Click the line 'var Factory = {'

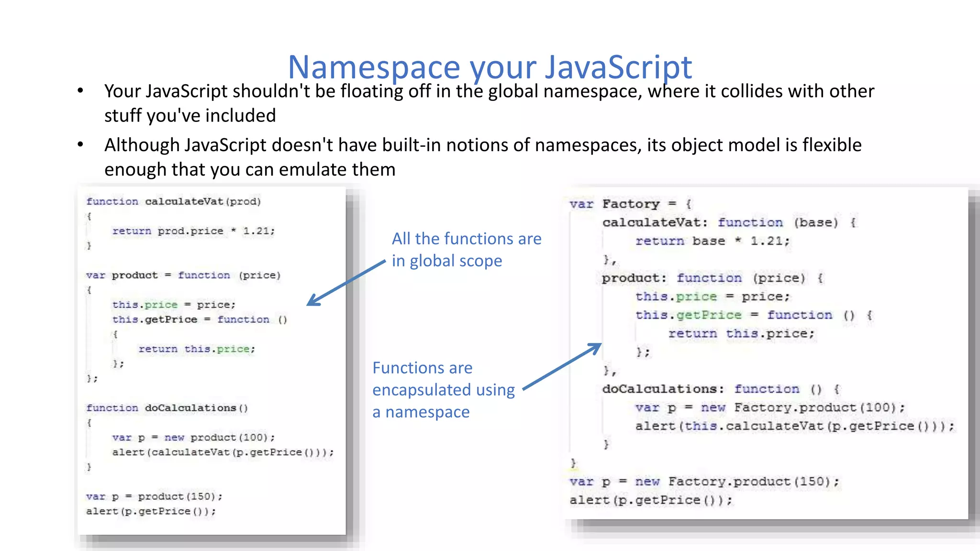(631, 204)
